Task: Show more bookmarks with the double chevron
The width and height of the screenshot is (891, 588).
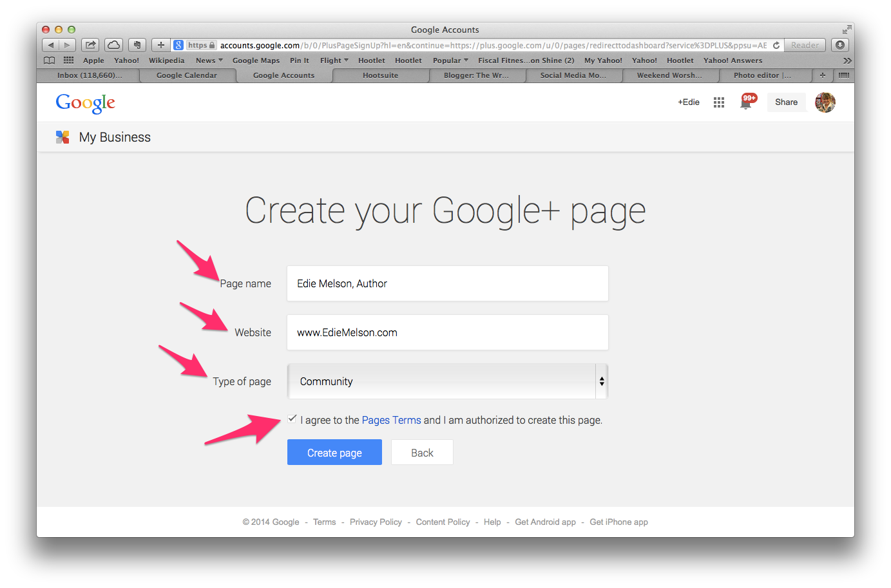Action: [847, 61]
